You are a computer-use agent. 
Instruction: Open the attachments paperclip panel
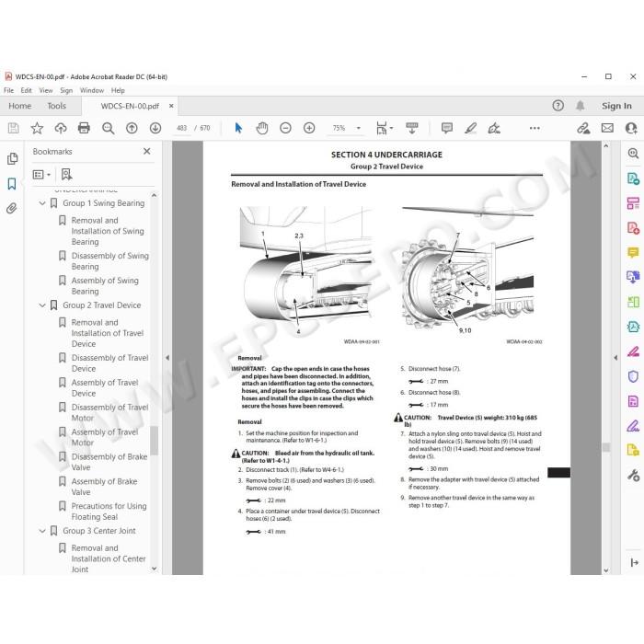coord(12,208)
